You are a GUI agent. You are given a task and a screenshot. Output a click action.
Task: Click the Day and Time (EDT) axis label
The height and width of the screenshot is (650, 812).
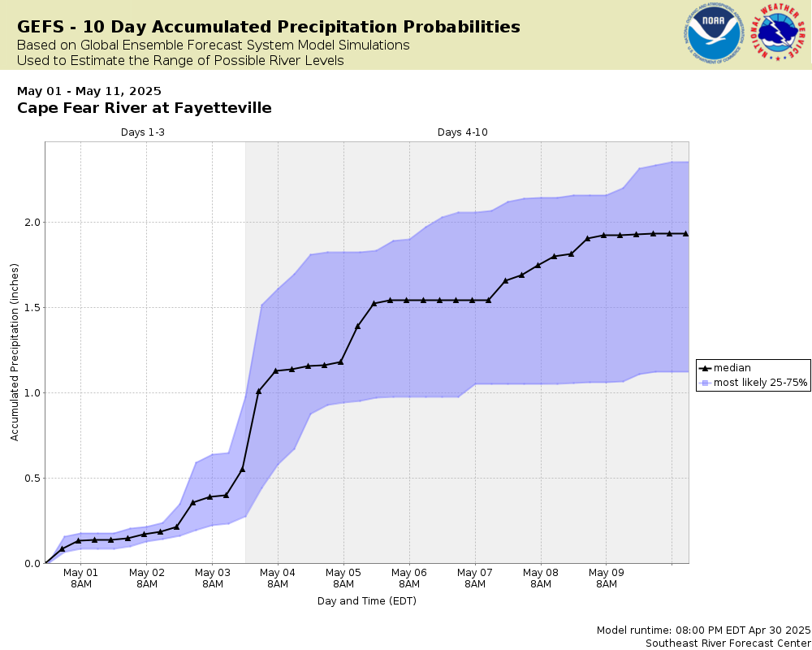(x=367, y=601)
